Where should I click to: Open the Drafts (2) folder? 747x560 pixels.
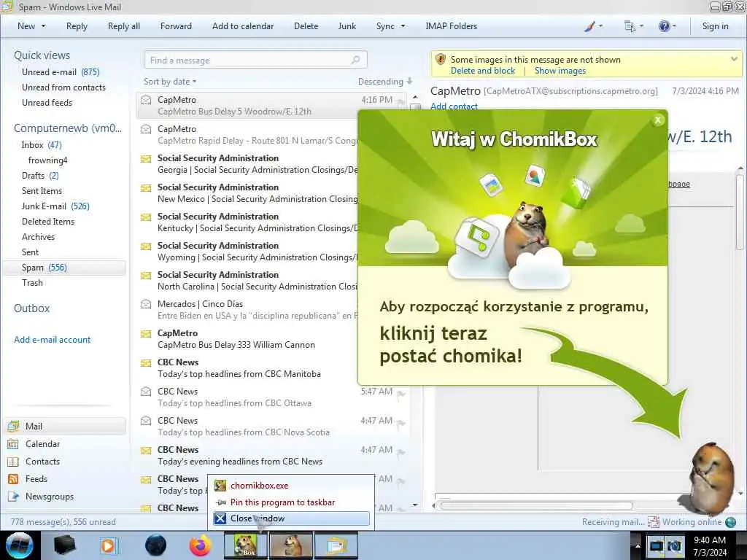coord(40,176)
